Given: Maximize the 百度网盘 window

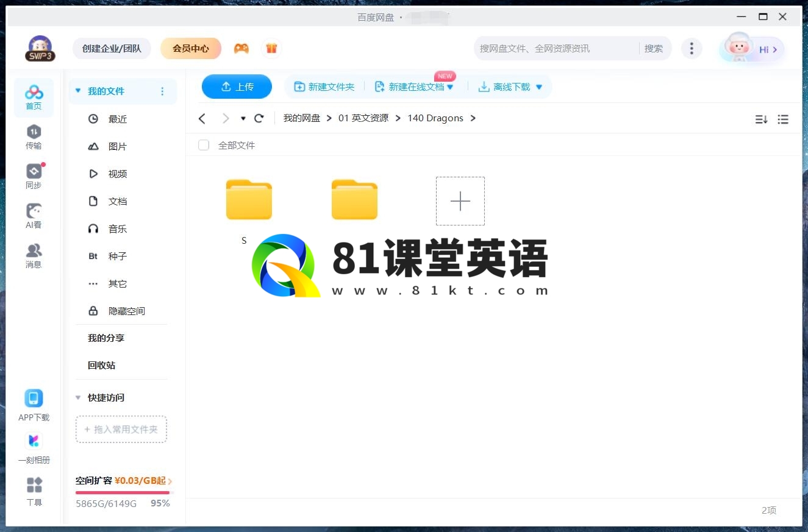Looking at the screenshot, I should tap(763, 16).
